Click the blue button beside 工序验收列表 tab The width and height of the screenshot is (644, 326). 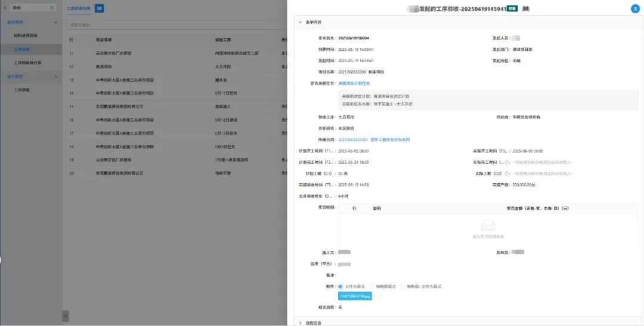(x=99, y=8)
